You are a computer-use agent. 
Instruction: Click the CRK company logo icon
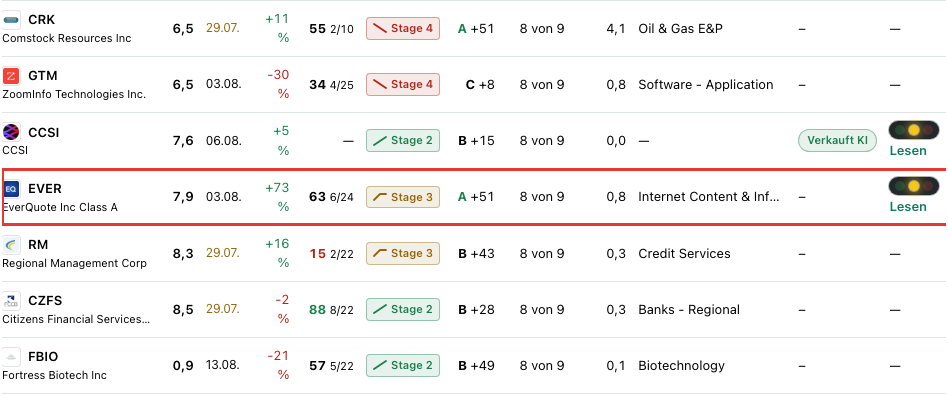11,20
